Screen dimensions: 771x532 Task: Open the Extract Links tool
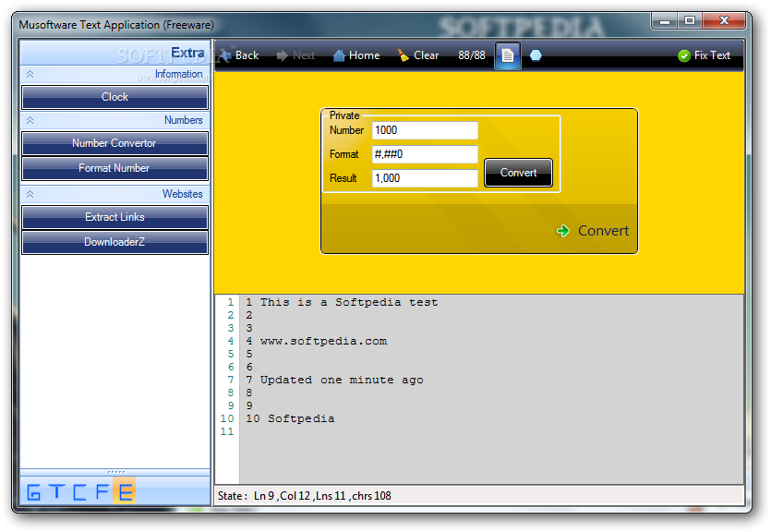(114, 217)
